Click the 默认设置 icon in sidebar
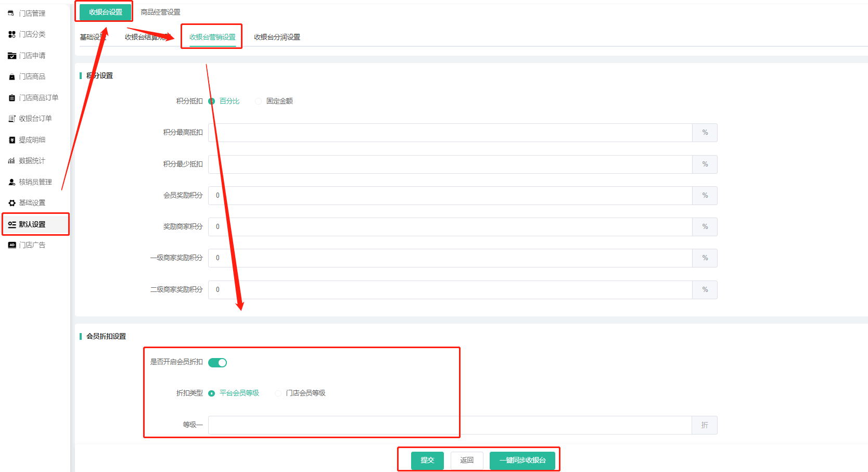This screenshot has width=868, height=472. click(11, 224)
